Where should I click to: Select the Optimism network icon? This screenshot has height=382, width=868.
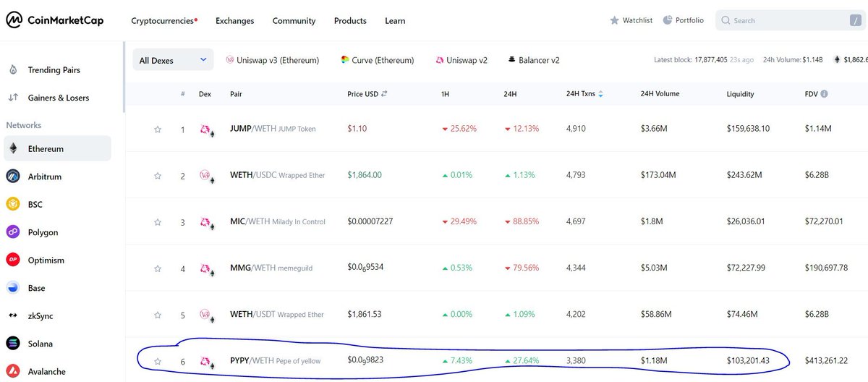[x=13, y=260]
